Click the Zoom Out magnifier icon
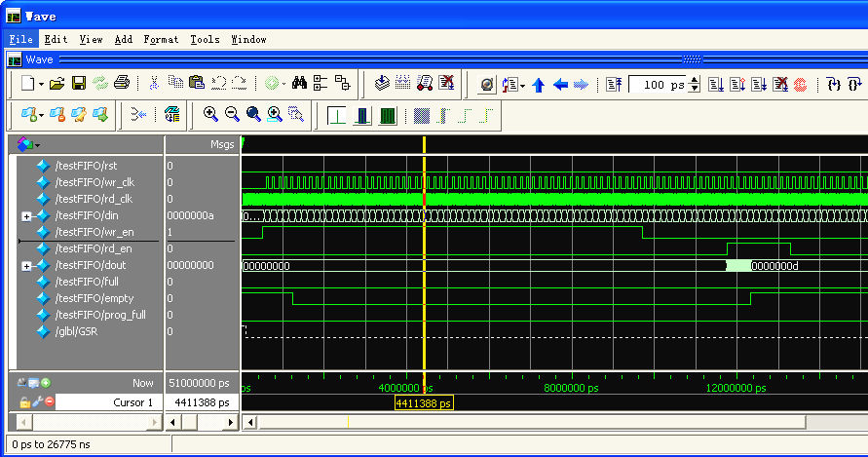This screenshot has height=457, width=868. (x=232, y=115)
